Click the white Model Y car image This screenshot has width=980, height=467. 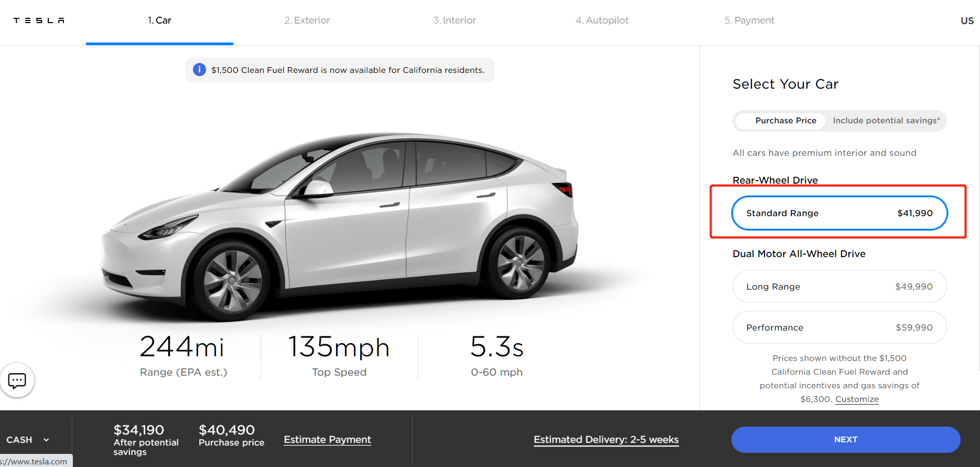point(340,226)
